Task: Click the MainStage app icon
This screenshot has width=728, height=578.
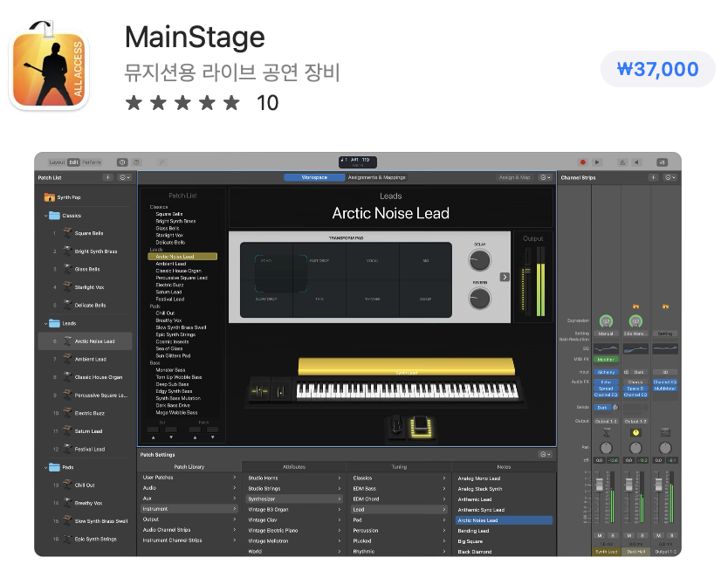Action: [49, 65]
